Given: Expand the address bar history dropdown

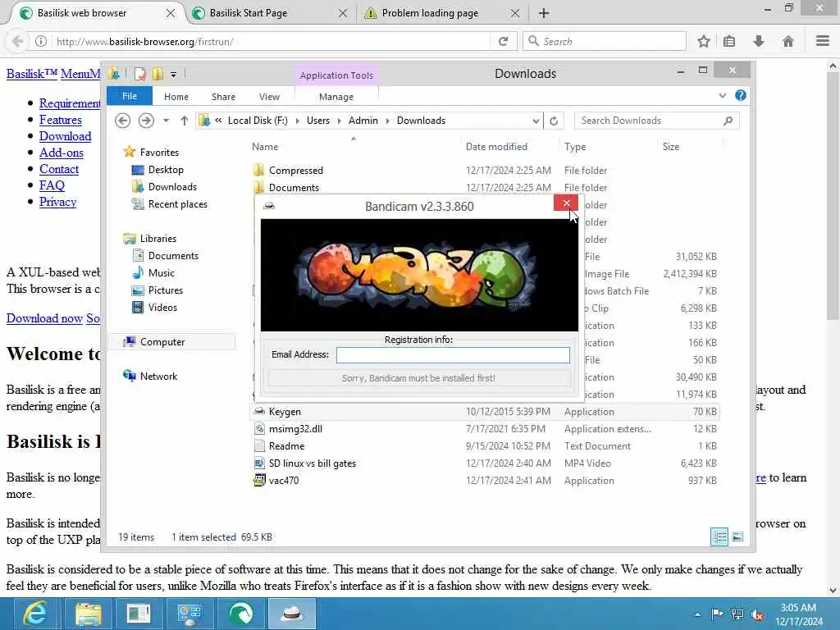Looking at the screenshot, I should [535, 121].
